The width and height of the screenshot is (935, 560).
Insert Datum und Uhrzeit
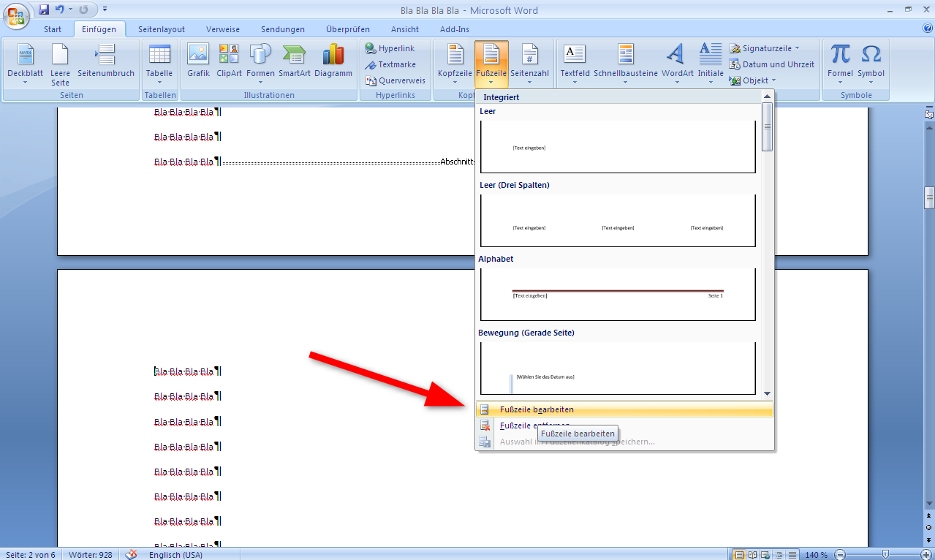(x=772, y=64)
